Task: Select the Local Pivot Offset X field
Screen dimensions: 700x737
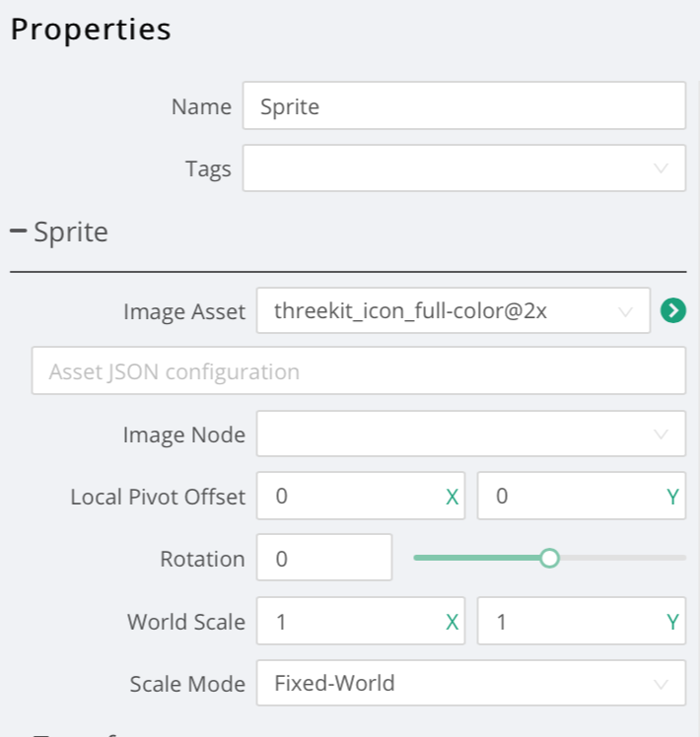Action: click(350, 497)
